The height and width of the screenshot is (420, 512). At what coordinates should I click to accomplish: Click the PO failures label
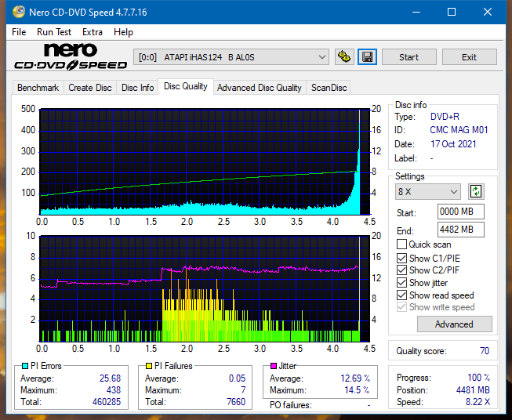click(x=291, y=405)
